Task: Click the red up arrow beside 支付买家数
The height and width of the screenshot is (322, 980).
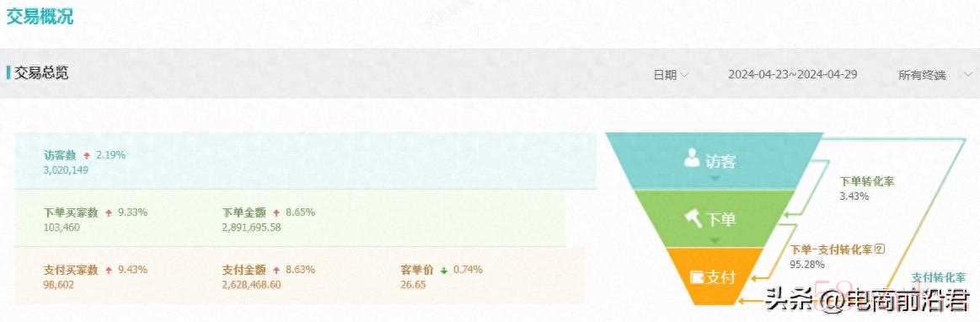Action: click(x=109, y=270)
